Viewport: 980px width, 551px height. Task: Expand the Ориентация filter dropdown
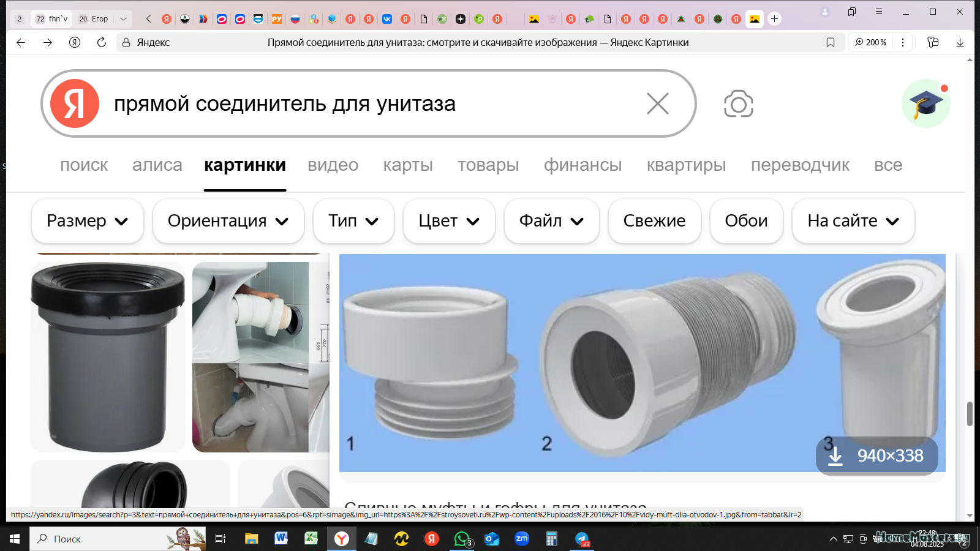tap(228, 221)
